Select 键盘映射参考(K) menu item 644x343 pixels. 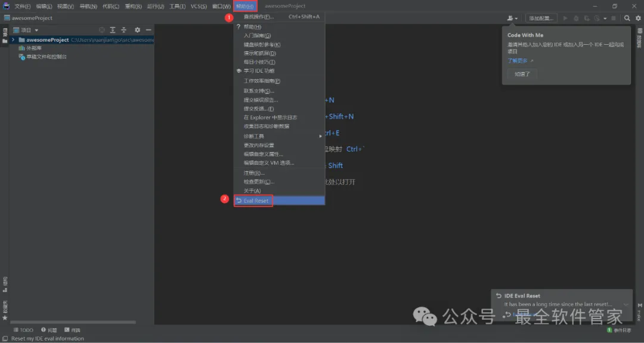coord(279,44)
